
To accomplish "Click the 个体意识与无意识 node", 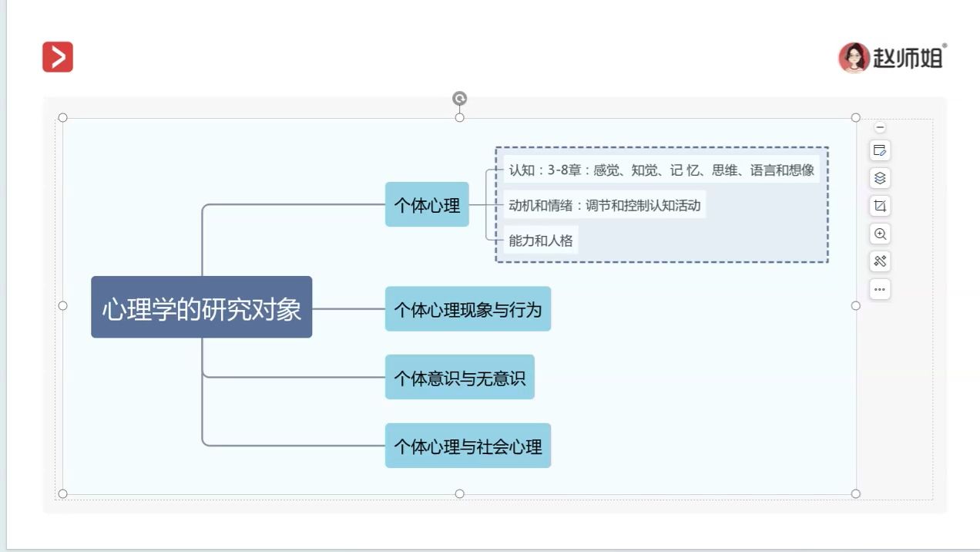I will tap(459, 377).
